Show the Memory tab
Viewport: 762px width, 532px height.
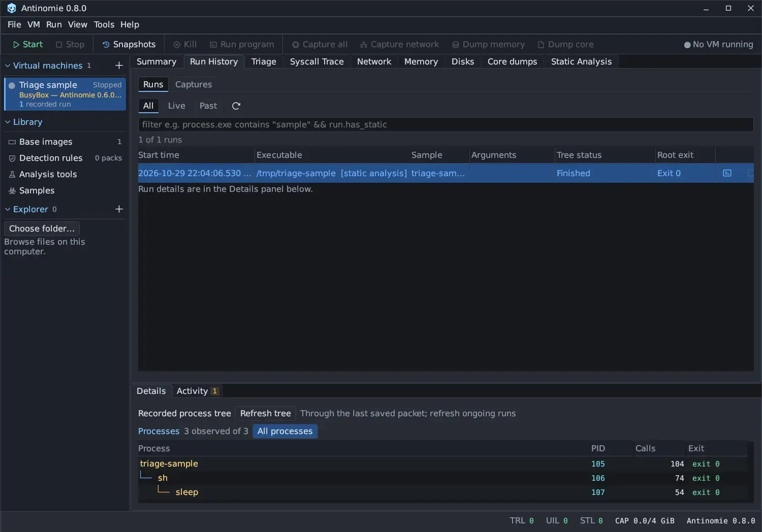(421, 61)
